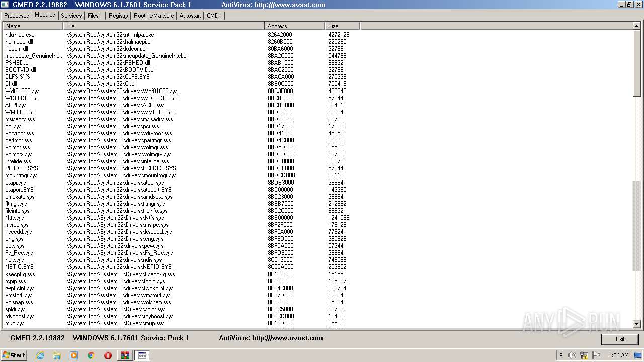Select the CLFS.SYS entry
The width and height of the screenshot is (644, 362).
18,77
